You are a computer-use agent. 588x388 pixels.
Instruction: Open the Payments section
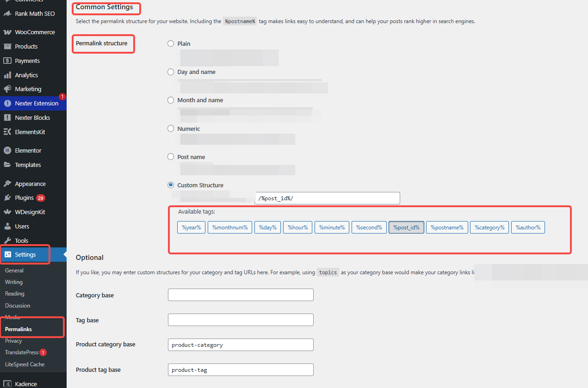[27, 60]
